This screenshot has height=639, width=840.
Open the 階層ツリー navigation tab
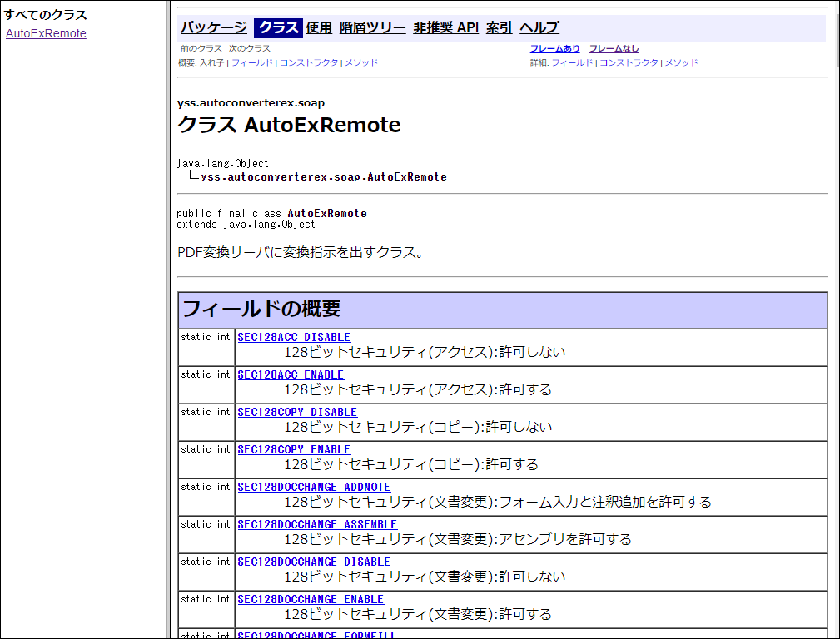(373, 28)
